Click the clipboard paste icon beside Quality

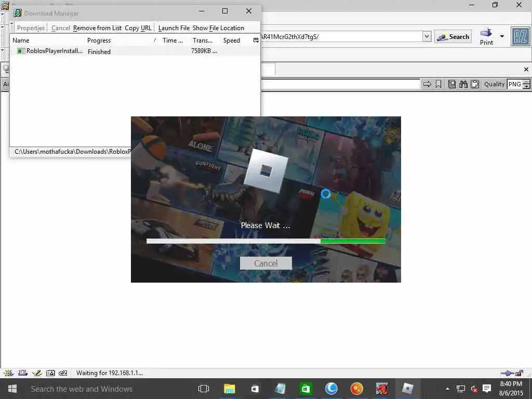click(475, 84)
